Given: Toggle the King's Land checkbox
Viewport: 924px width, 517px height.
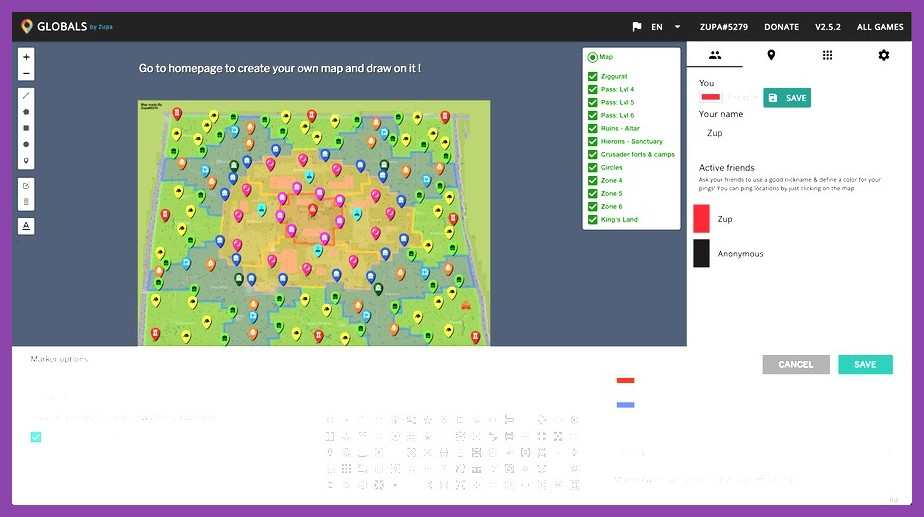Looking at the screenshot, I should click(x=593, y=219).
